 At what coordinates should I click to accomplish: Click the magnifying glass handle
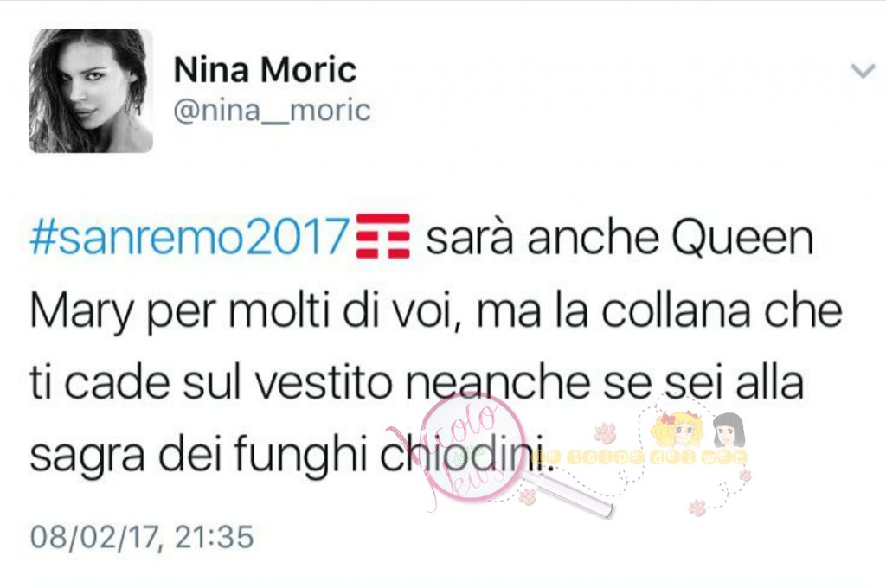pos(568,493)
